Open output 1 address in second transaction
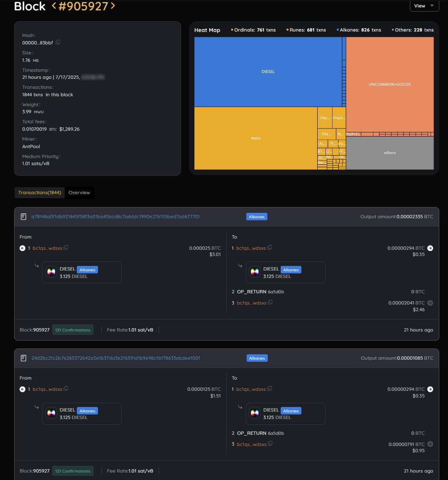 (x=251, y=390)
